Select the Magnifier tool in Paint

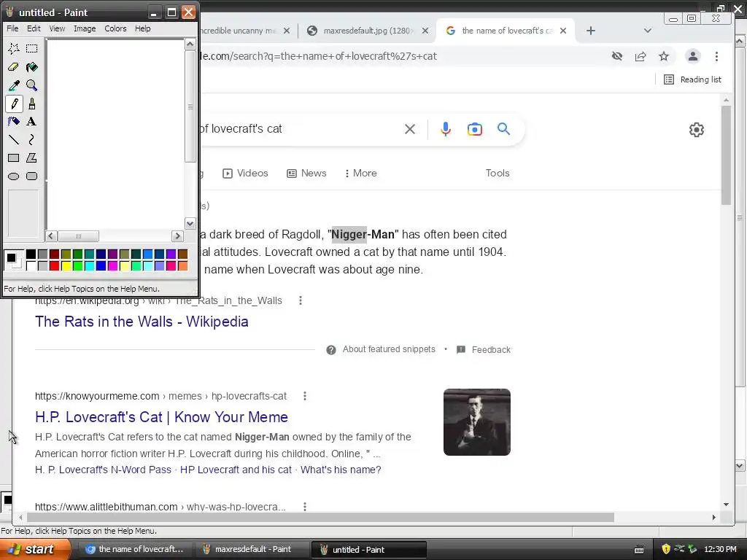pos(32,85)
